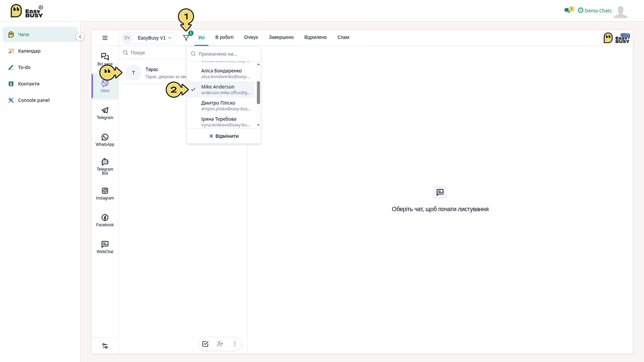Switch to the Усі tab

(201, 37)
